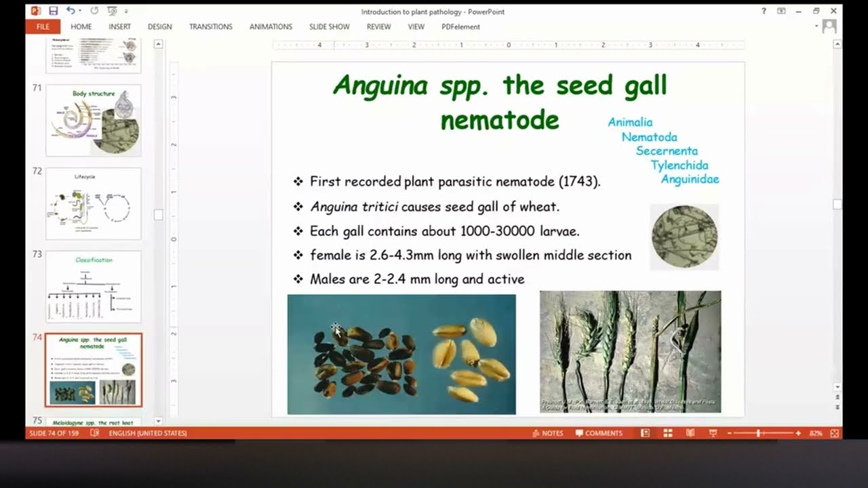Click 'Anguinidae' classification text

(x=690, y=180)
